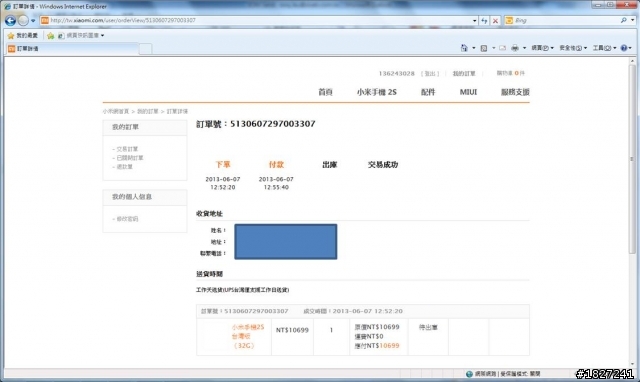Screen dimensions: 640x382
Task: Expand the Print options dropdown arrow
Action: 524,48
